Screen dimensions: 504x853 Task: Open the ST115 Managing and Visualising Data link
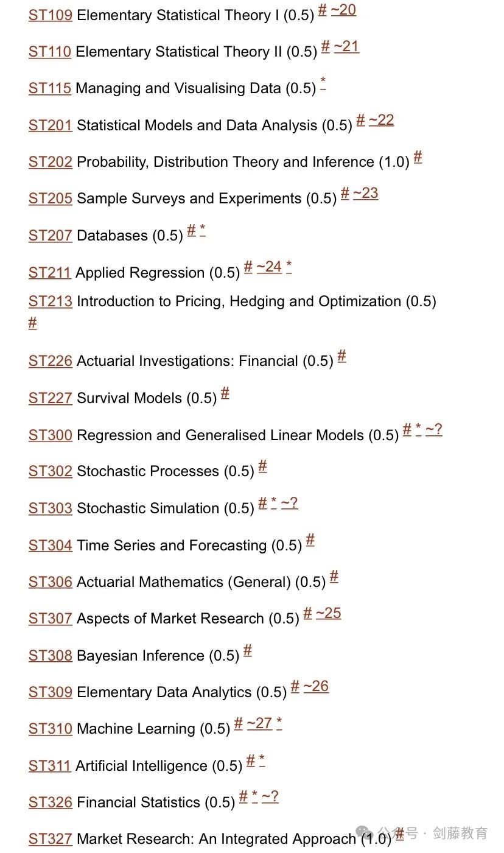[50, 88]
